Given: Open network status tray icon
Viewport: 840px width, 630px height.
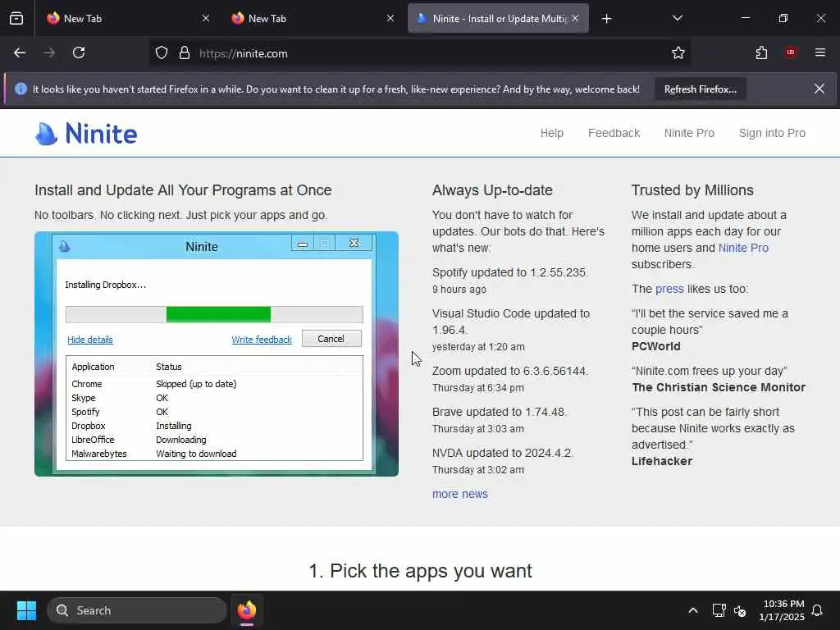Looking at the screenshot, I should [719, 610].
